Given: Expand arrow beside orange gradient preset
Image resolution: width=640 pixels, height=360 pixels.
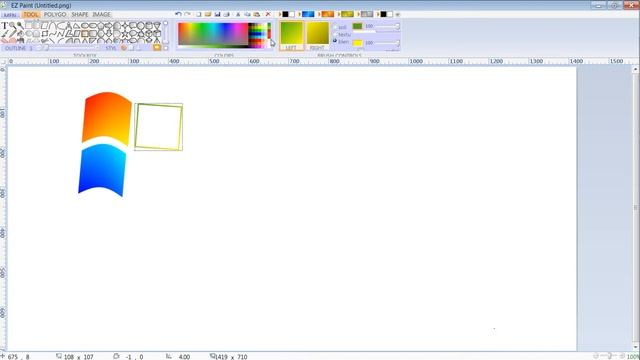Looking at the screenshot, I should (319, 14).
